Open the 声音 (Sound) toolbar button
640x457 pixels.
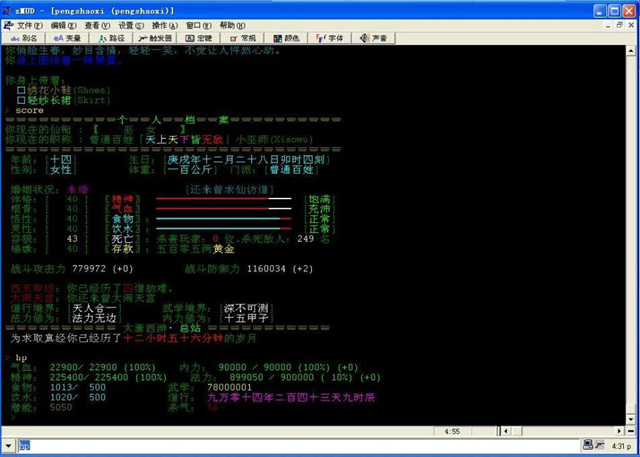click(374, 38)
